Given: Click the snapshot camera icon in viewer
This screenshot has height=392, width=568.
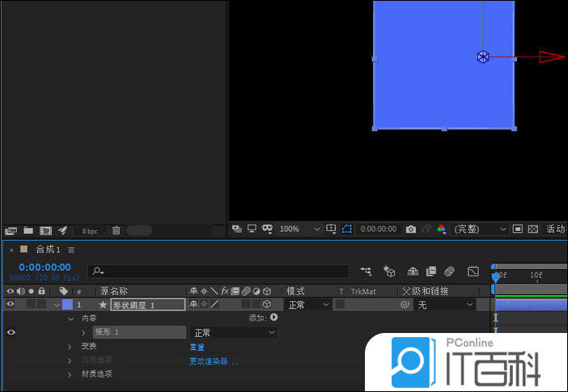Looking at the screenshot, I should pos(411,230).
